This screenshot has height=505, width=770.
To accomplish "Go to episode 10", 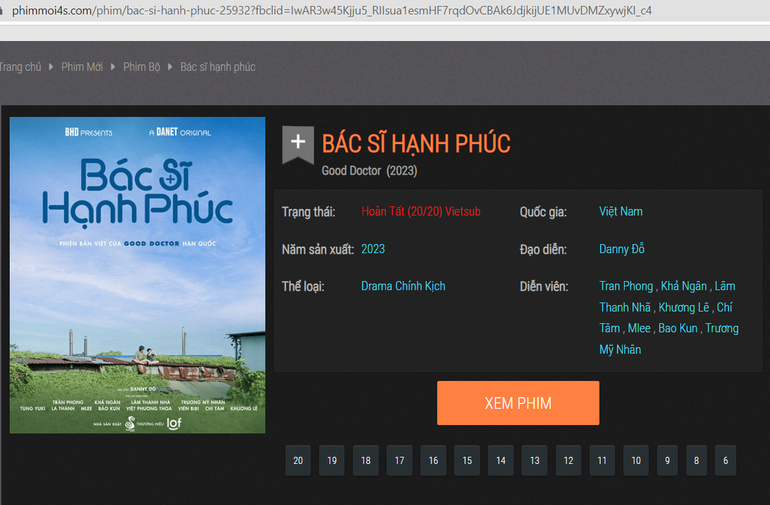I will (x=635, y=461).
